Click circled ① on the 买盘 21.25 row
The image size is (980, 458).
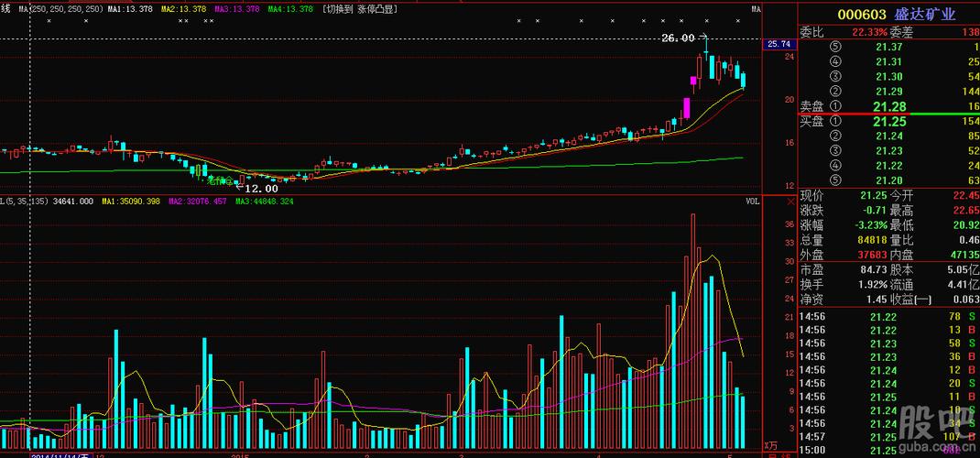tap(836, 121)
